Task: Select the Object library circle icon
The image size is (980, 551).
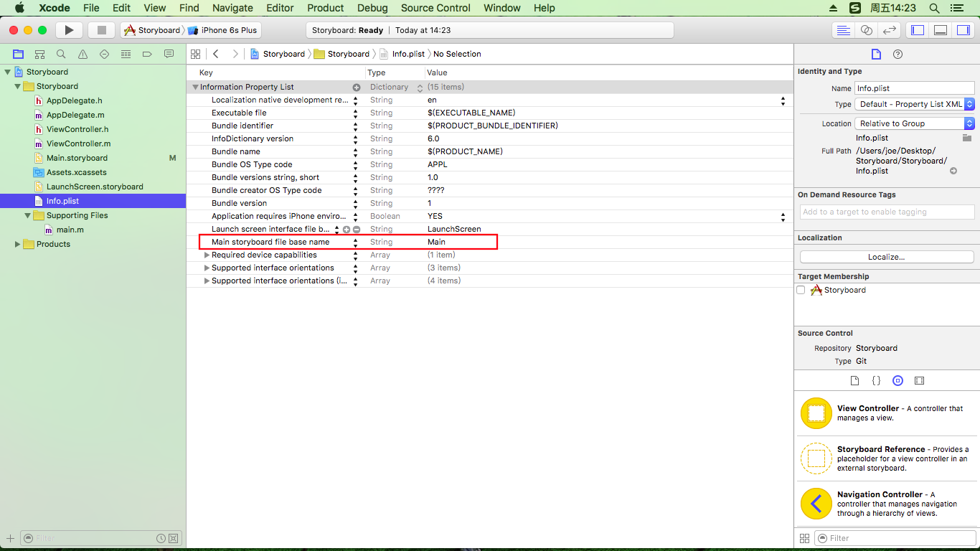Action: click(897, 380)
